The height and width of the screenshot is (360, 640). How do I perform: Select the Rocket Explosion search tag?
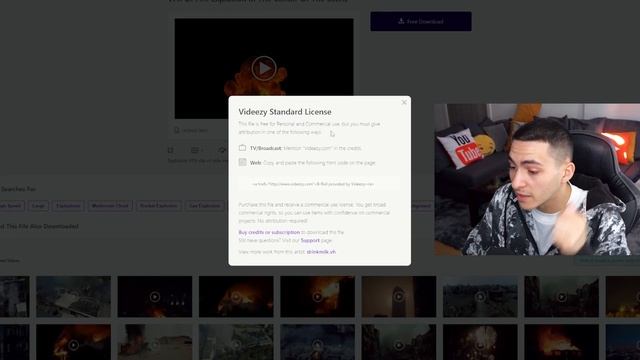pos(159,206)
